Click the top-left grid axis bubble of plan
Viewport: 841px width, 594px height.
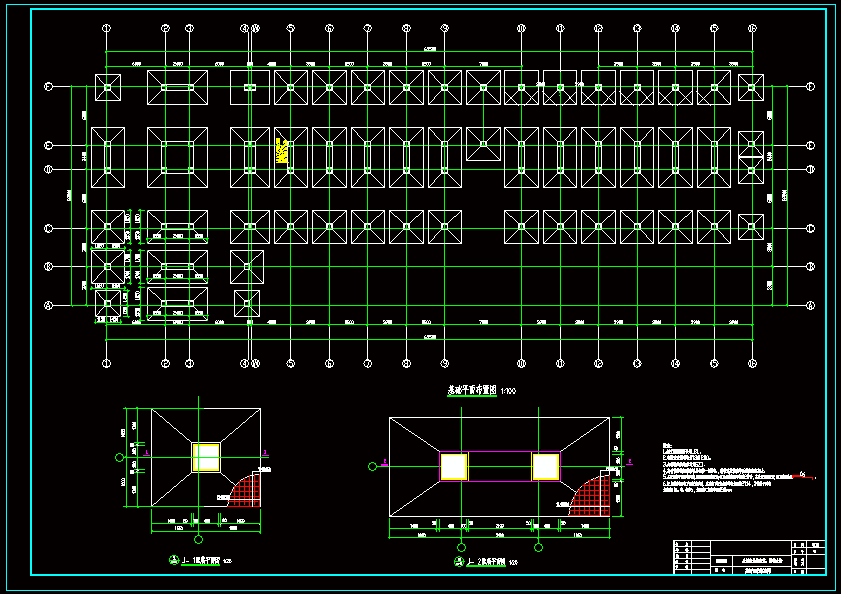pos(107,29)
